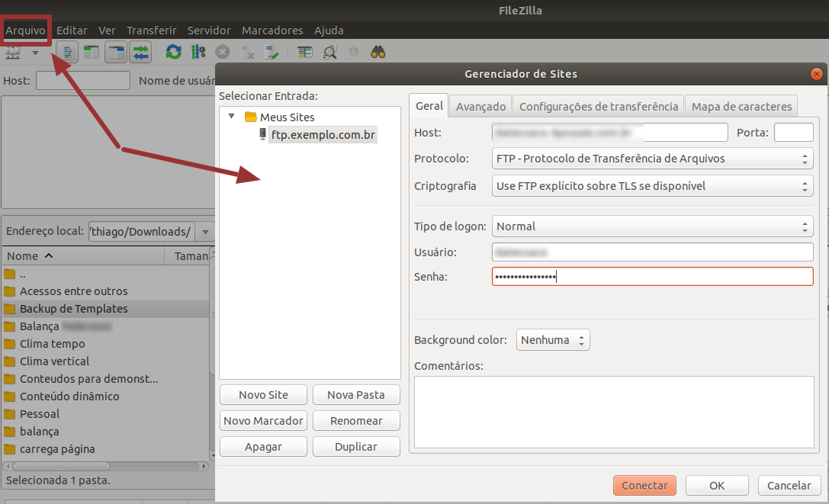829x504 pixels.
Task: Open the Ajuda menu
Action: click(329, 30)
